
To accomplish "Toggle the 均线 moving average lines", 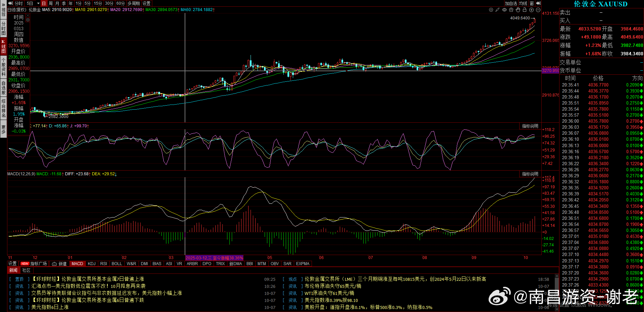I will (x=523, y=3).
